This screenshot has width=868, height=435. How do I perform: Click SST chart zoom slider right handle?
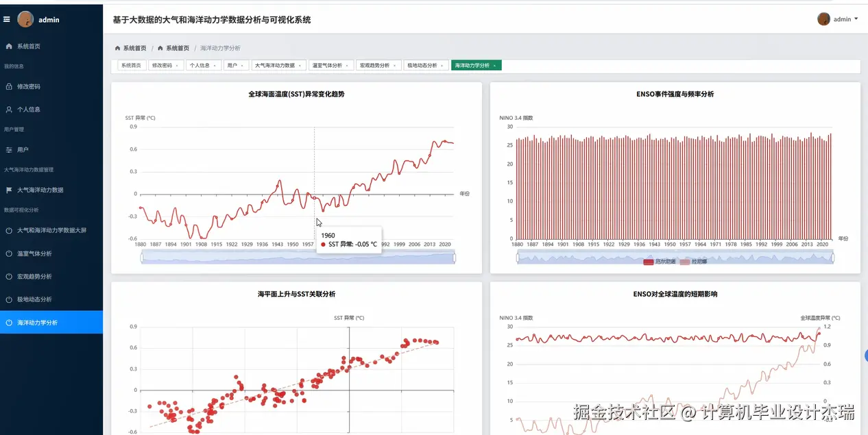455,258
